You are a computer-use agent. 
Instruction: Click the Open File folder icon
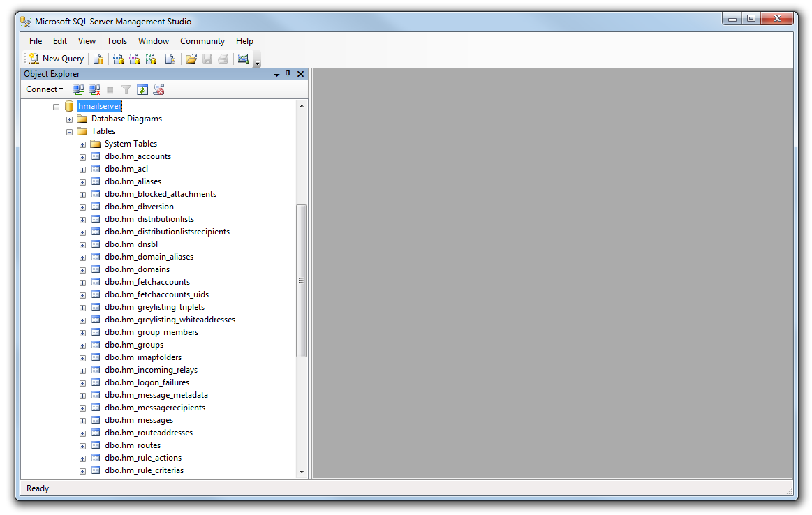(191, 59)
